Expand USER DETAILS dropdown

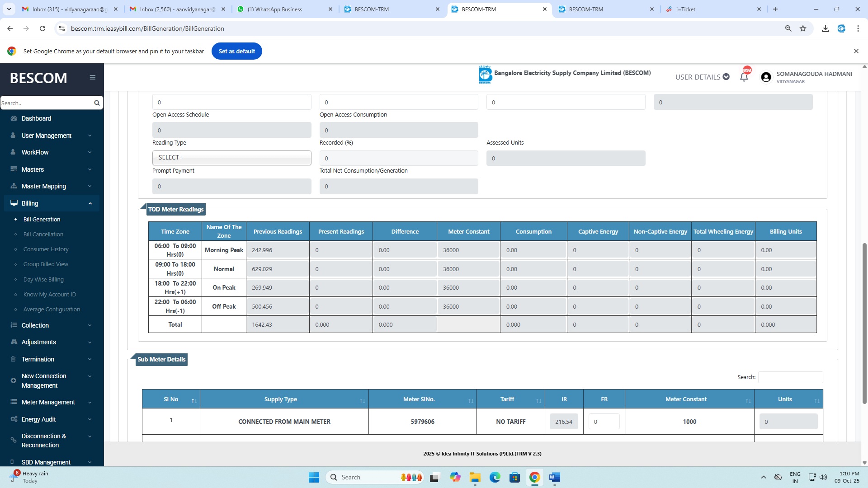coord(702,77)
